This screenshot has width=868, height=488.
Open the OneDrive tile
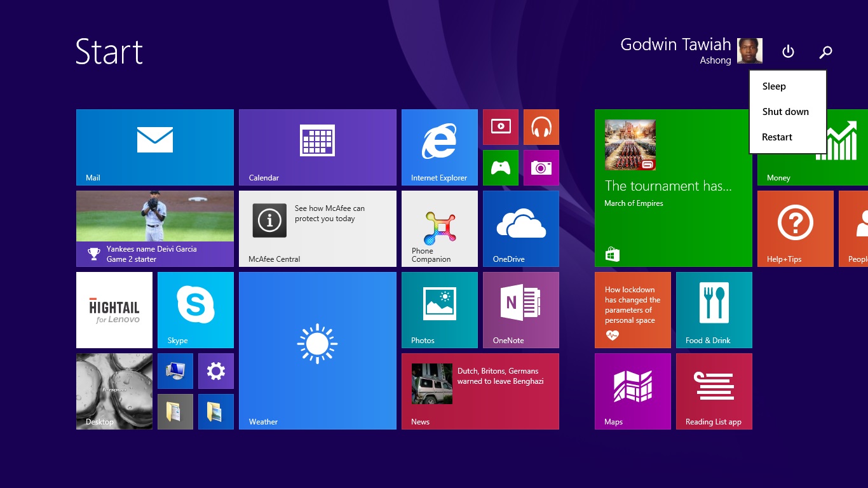[x=521, y=229]
